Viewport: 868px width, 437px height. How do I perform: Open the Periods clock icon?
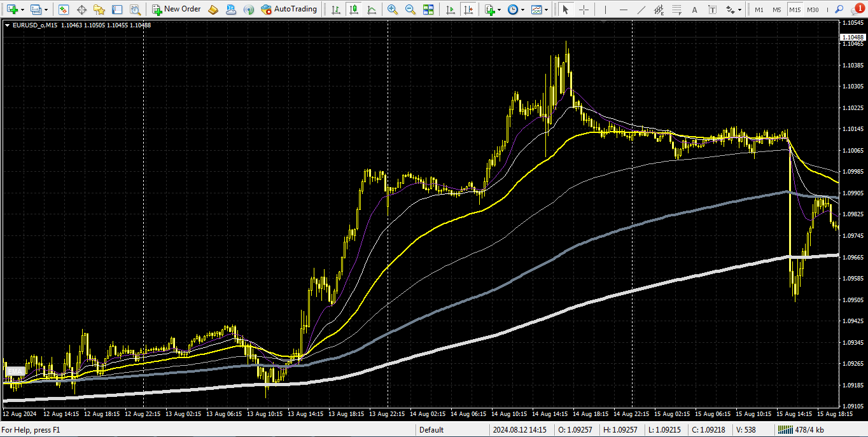point(513,10)
